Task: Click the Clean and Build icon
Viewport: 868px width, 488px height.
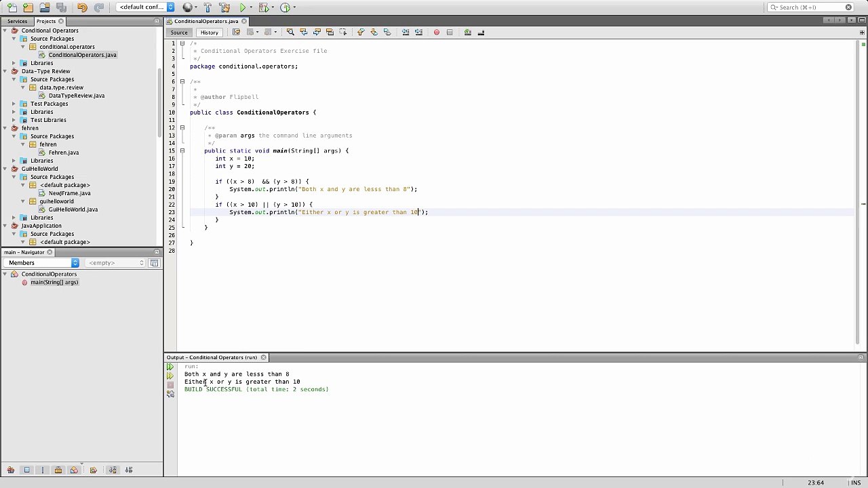Action: [224, 7]
